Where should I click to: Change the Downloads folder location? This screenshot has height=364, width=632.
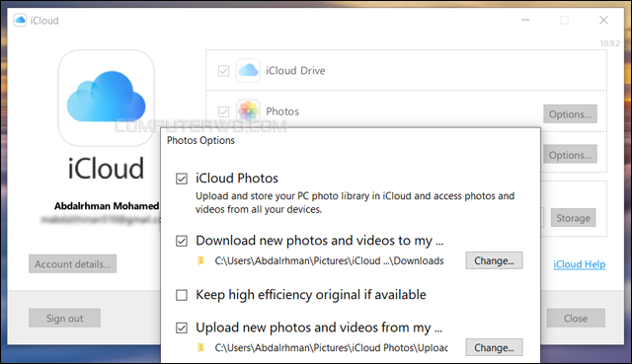point(494,260)
